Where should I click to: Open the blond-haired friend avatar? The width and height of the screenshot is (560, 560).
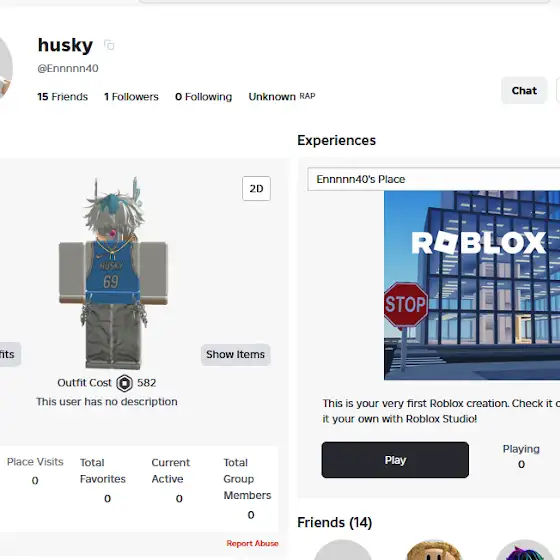point(434,550)
